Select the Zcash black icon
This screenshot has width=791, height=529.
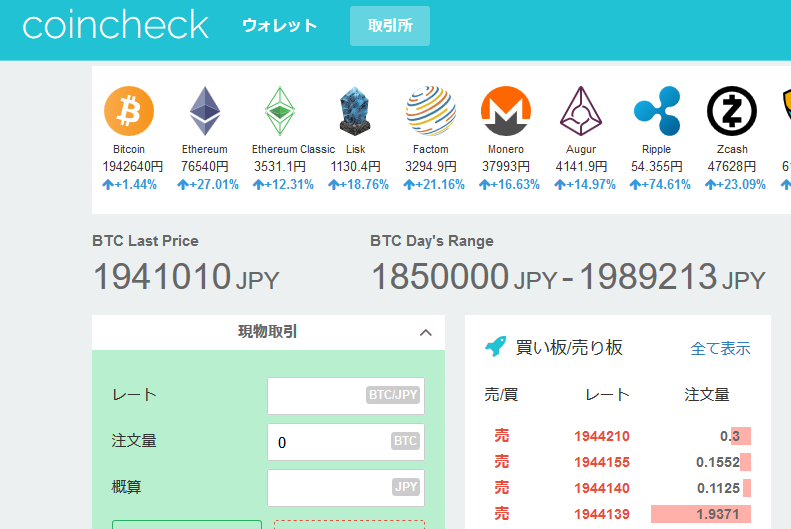click(x=732, y=111)
